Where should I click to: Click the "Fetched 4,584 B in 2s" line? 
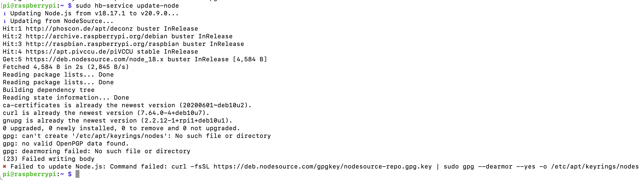(66, 67)
